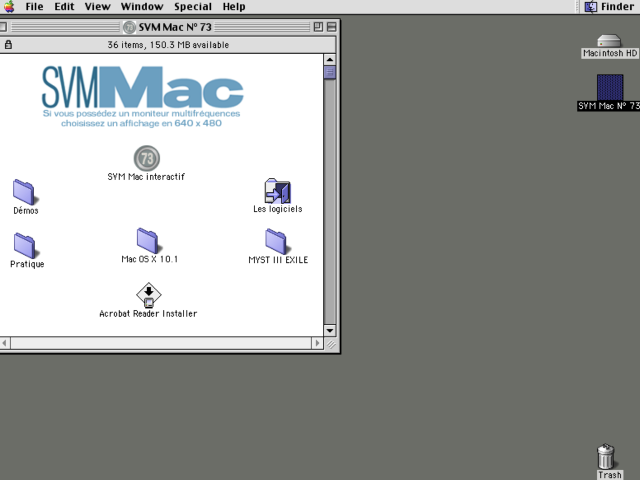Open the Help menu
Screen dimensions: 640x480
click(x=234, y=7)
